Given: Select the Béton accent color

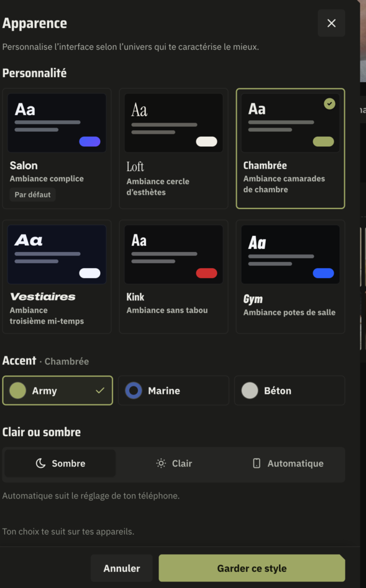Looking at the screenshot, I should click(290, 390).
